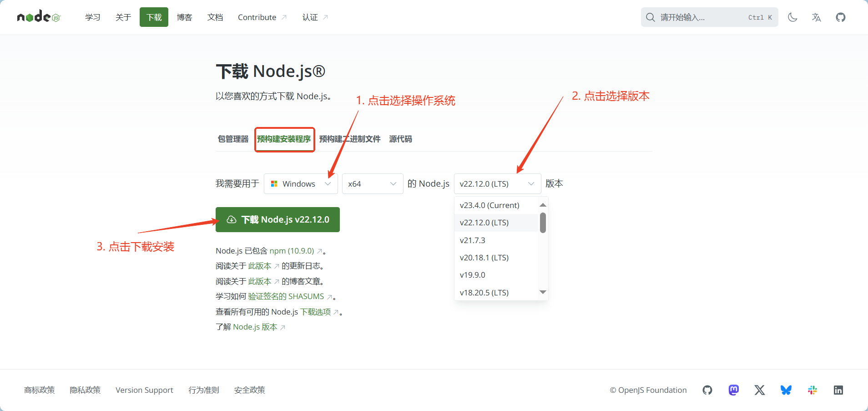Image resolution: width=868 pixels, height=411 pixels.
Task: Focus the 请开始输入 search field
Action: point(701,17)
